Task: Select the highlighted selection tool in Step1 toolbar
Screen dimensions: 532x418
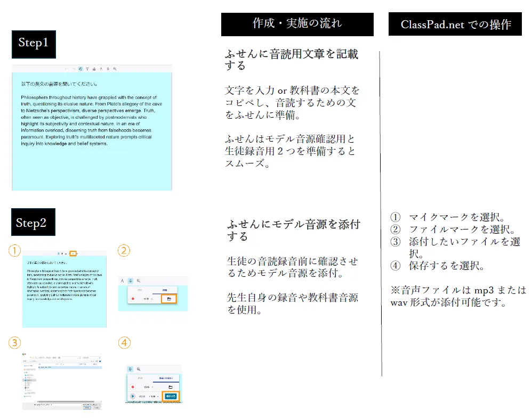Action: 80,69
